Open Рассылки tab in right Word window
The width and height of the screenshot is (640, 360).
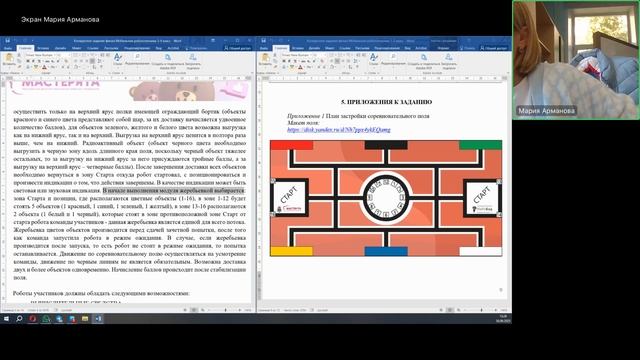tap(362, 48)
